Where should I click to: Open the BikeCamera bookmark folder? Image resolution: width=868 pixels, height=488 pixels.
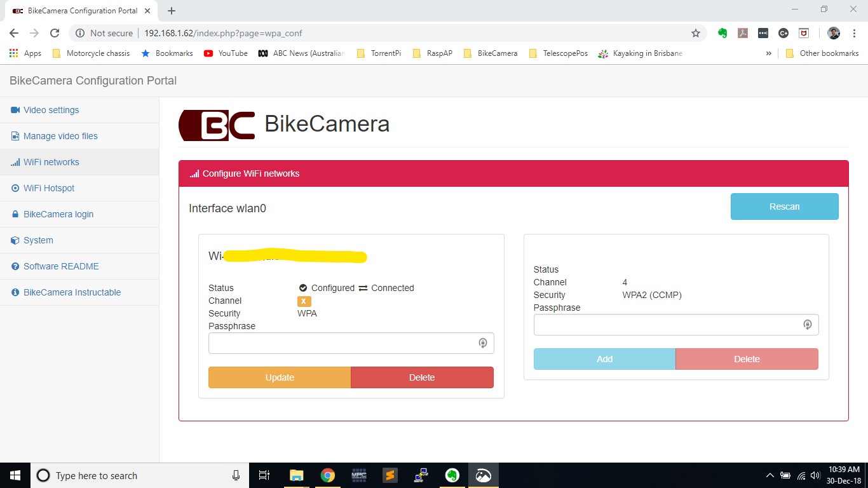tap(491, 53)
